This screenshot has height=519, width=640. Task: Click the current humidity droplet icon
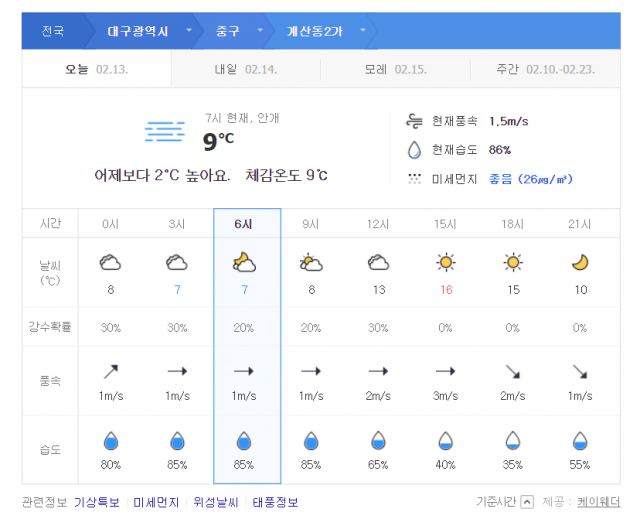(x=414, y=150)
